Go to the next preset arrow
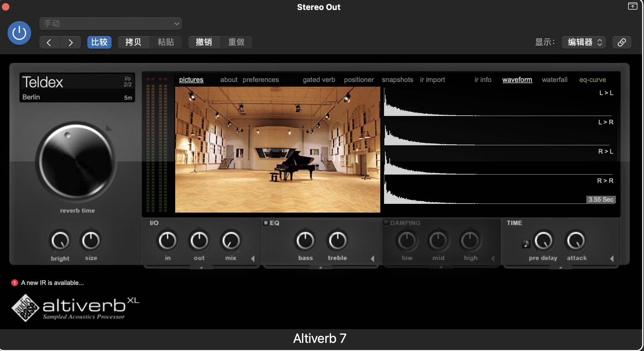This screenshot has height=351, width=644. pos(70,42)
